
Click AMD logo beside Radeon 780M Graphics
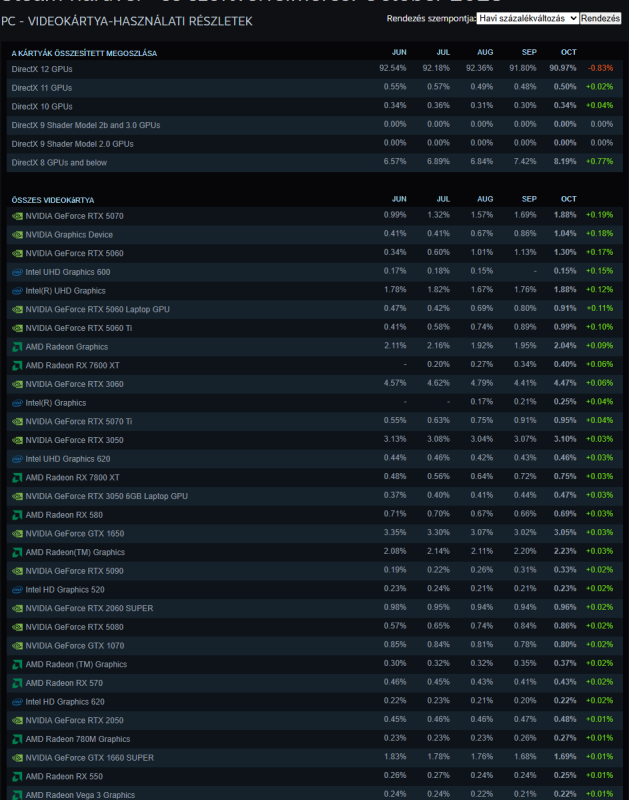[17, 739]
